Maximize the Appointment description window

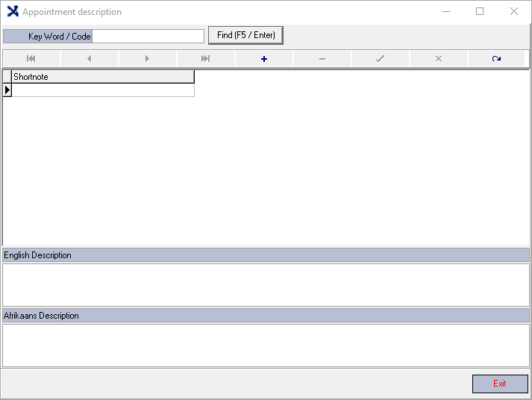(480, 11)
